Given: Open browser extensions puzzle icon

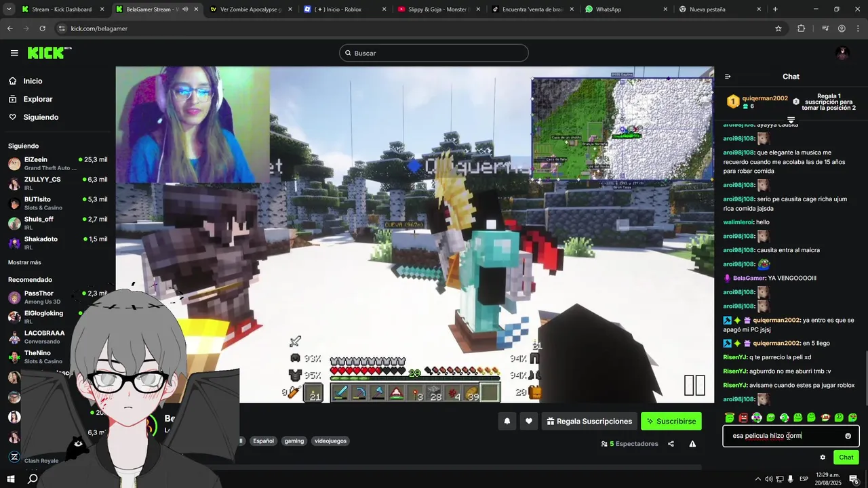Looking at the screenshot, I should point(802,28).
